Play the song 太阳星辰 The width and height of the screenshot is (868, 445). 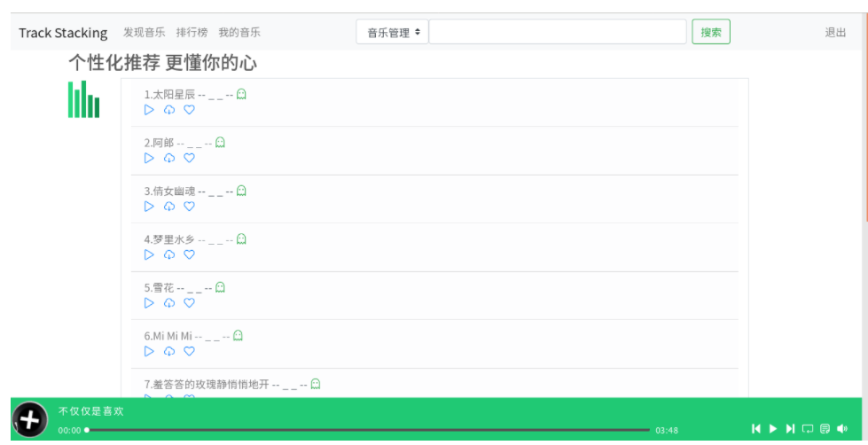pyautogui.click(x=149, y=110)
